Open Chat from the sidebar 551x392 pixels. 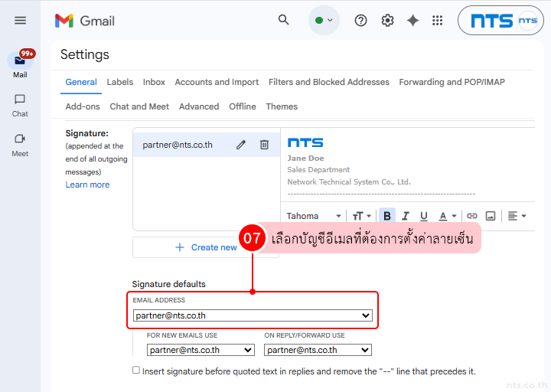pyautogui.click(x=20, y=106)
